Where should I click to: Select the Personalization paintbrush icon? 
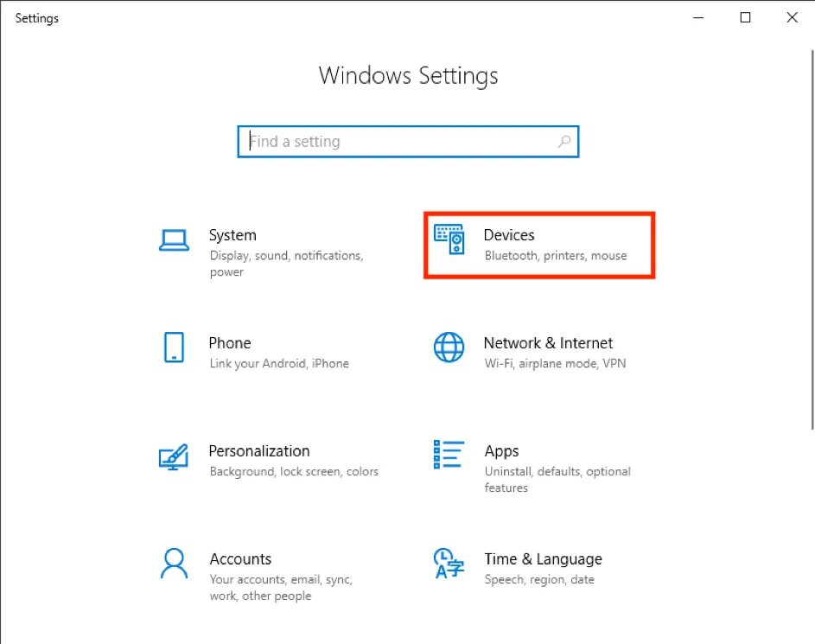(174, 456)
